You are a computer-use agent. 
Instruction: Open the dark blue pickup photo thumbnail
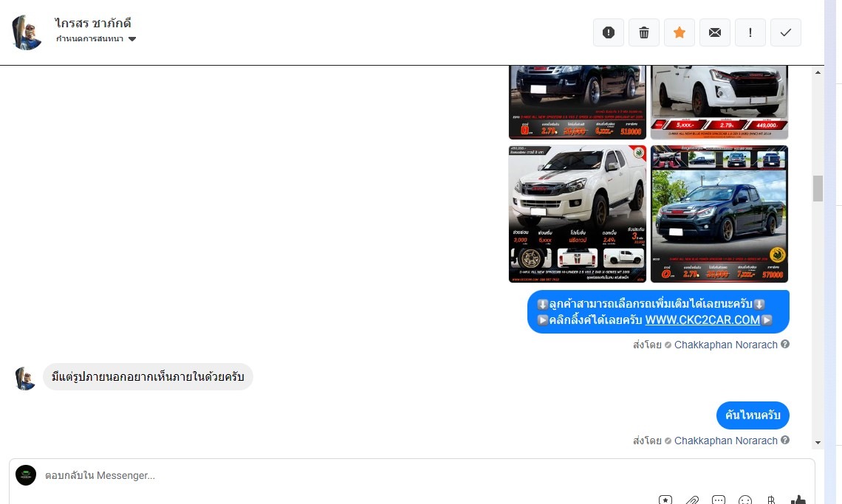[x=719, y=213]
